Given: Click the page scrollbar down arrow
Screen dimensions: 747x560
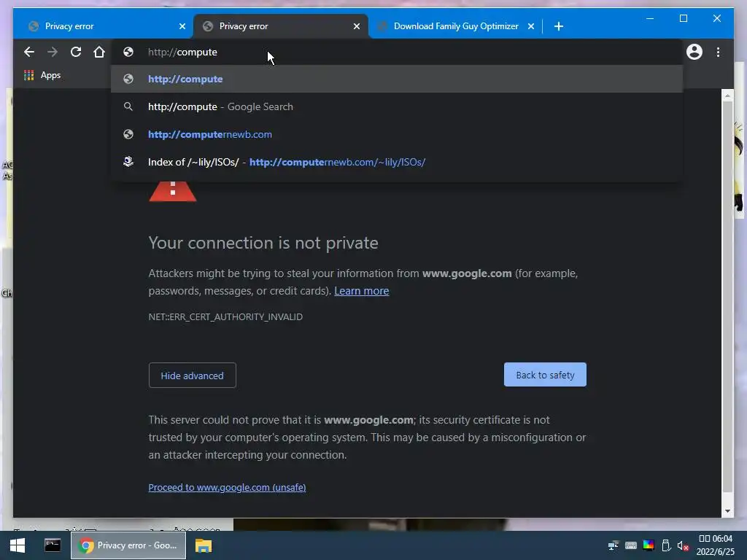Looking at the screenshot, I should coord(727,511).
